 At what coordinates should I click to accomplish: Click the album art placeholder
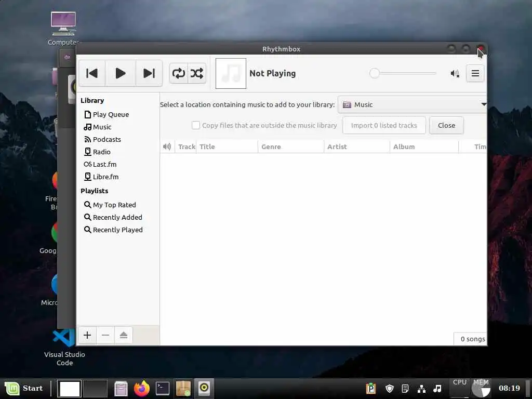(231, 73)
